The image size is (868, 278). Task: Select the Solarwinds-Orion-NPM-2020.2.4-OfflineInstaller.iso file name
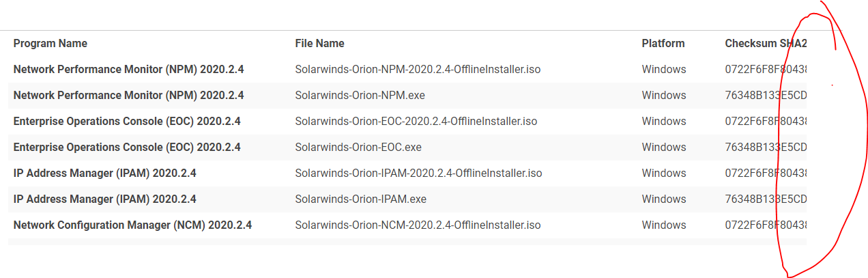tap(418, 70)
